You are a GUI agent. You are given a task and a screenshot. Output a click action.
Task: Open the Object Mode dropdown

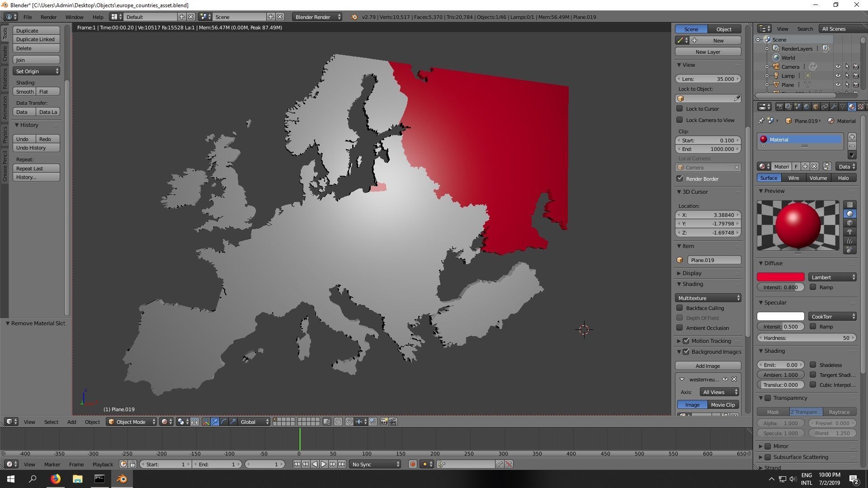132,422
